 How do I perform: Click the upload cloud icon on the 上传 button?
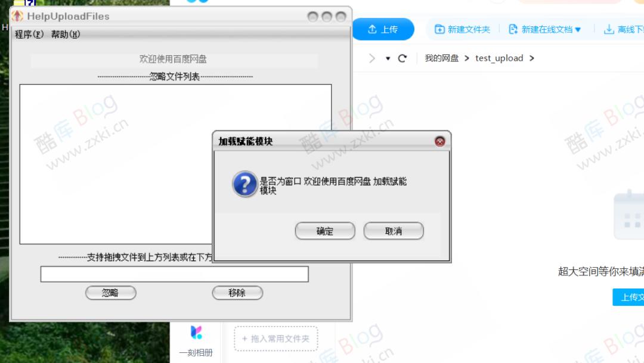[371, 28]
